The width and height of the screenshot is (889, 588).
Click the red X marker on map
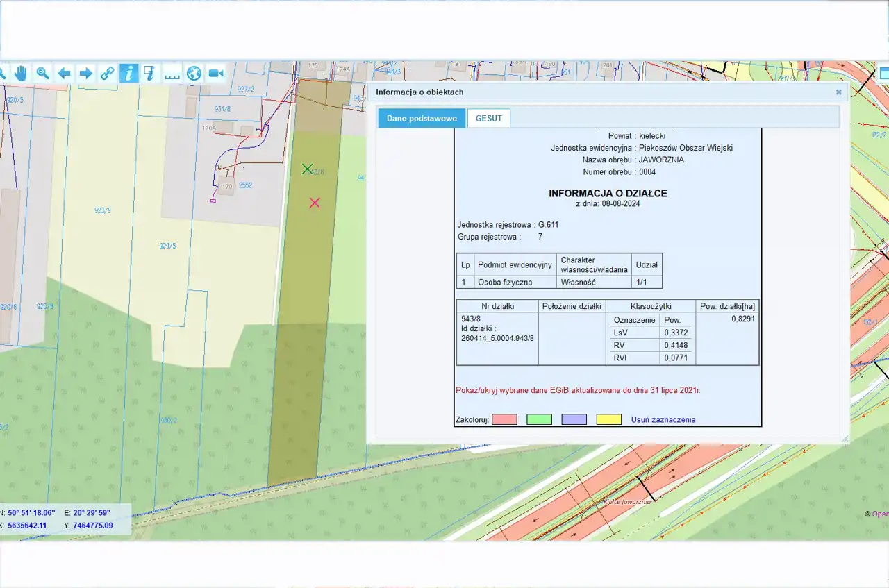[x=315, y=203]
